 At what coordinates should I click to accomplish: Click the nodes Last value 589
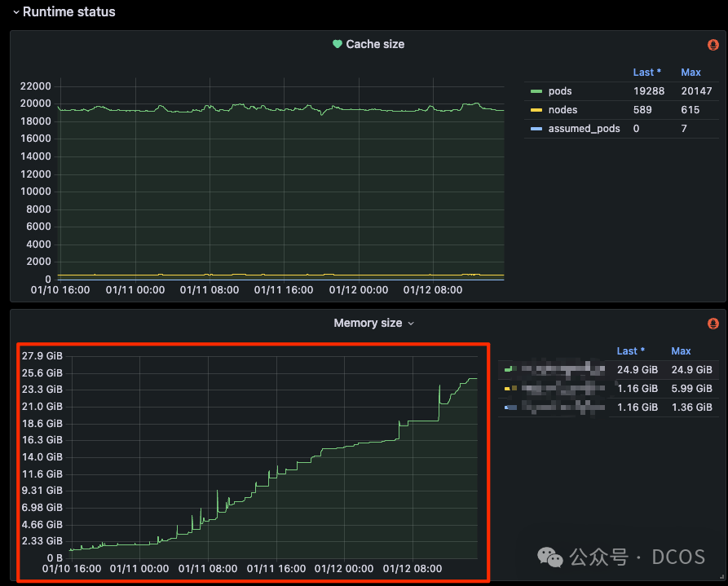(642, 110)
